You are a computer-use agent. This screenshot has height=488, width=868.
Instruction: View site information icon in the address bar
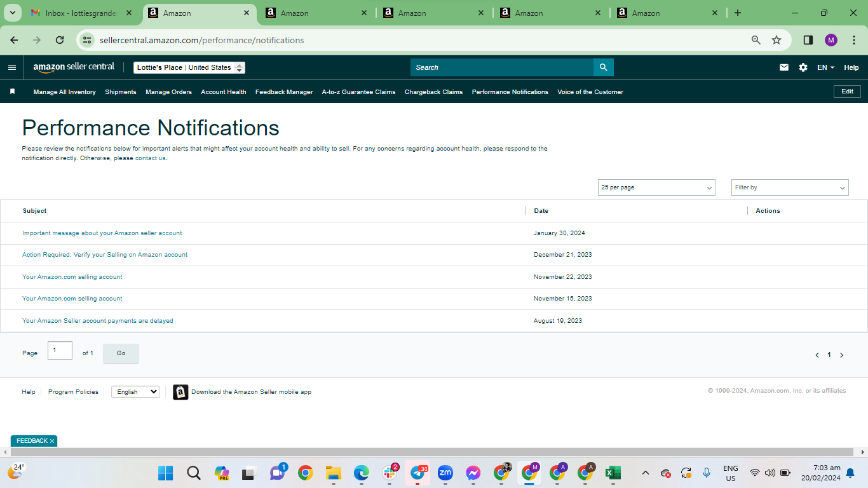(x=88, y=40)
